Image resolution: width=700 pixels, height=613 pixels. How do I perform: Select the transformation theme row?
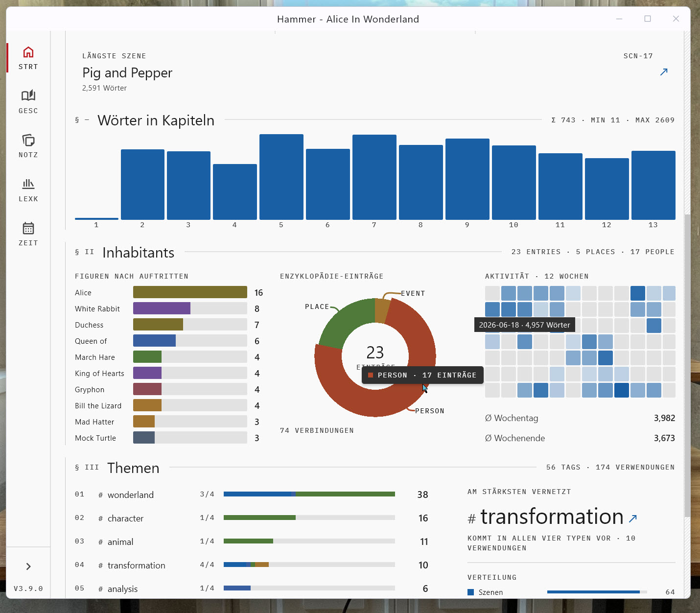click(252, 565)
